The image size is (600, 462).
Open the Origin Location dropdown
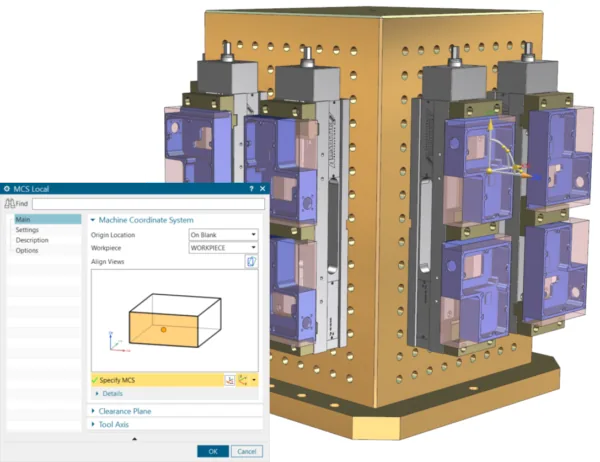click(x=223, y=235)
